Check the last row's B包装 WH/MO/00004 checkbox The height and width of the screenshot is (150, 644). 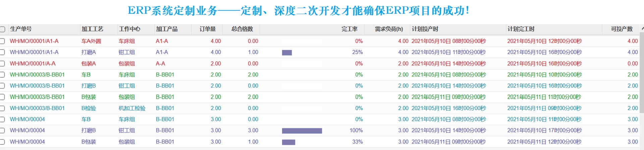click(2, 142)
